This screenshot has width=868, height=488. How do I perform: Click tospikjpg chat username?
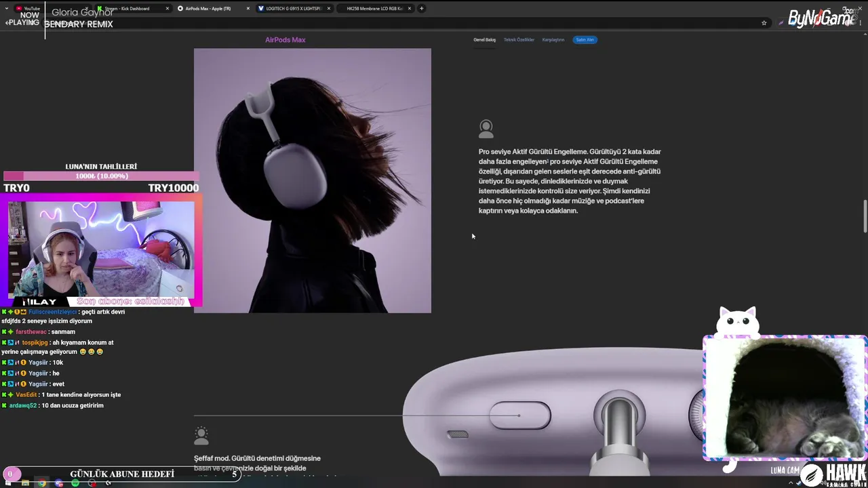35,343
